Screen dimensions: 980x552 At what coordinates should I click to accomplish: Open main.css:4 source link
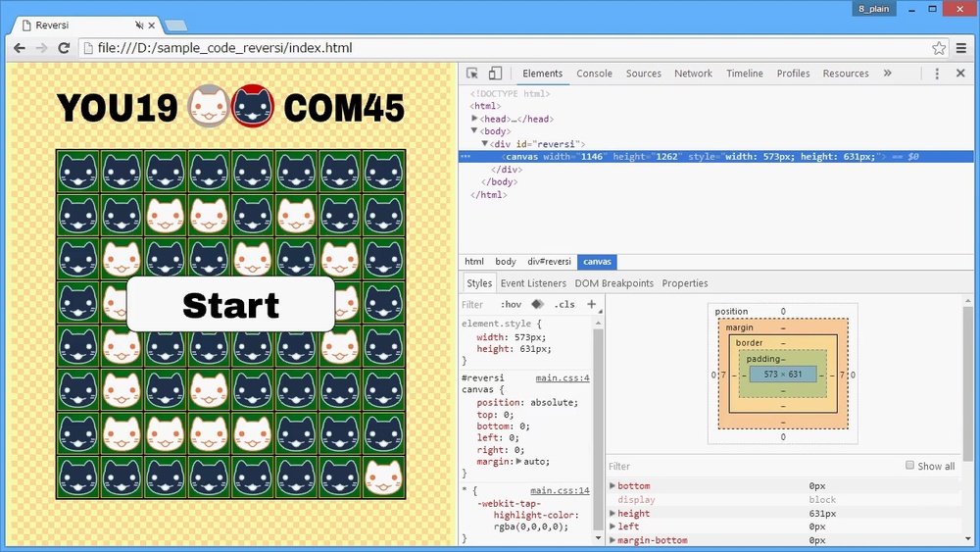(x=563, y=377)
